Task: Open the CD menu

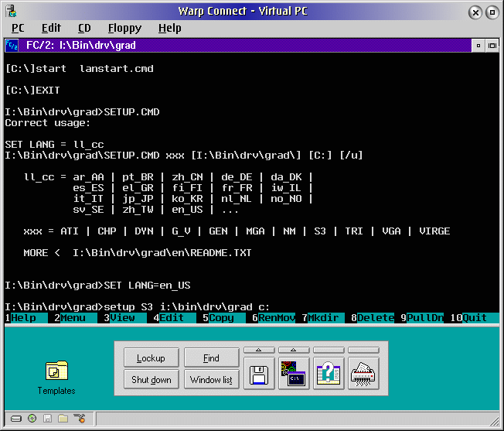Action: click(x=84, y=29)
